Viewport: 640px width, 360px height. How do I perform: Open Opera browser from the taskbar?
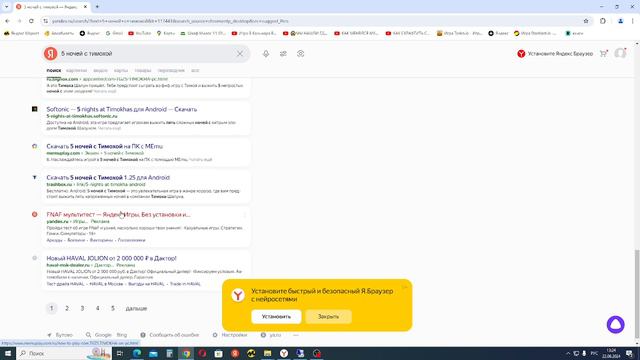pyautogui.click(x=202, y=353)
